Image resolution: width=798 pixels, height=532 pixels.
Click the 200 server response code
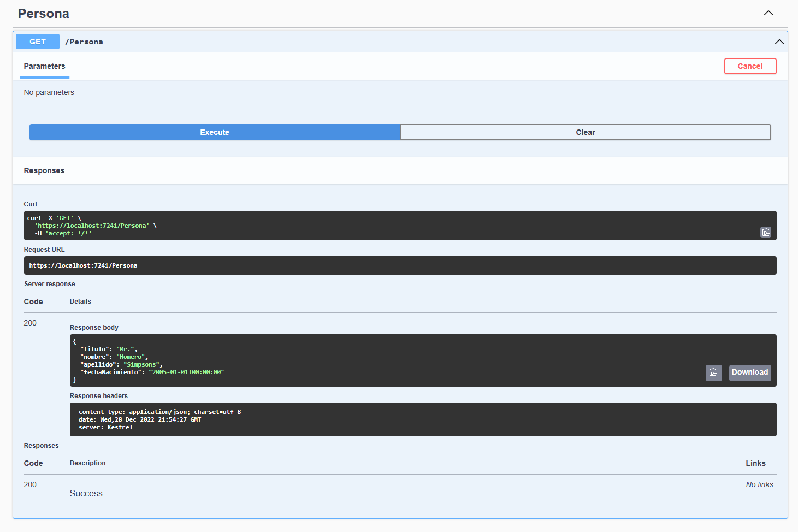coord(30,323)
